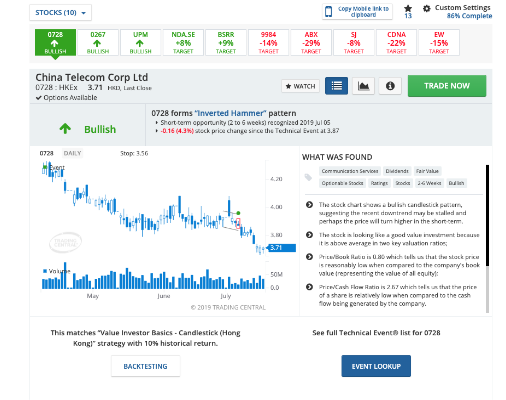This screenshot has width=506, height=400.
Task: Click the TRADE NOW button
Action: tap(447, 86)
